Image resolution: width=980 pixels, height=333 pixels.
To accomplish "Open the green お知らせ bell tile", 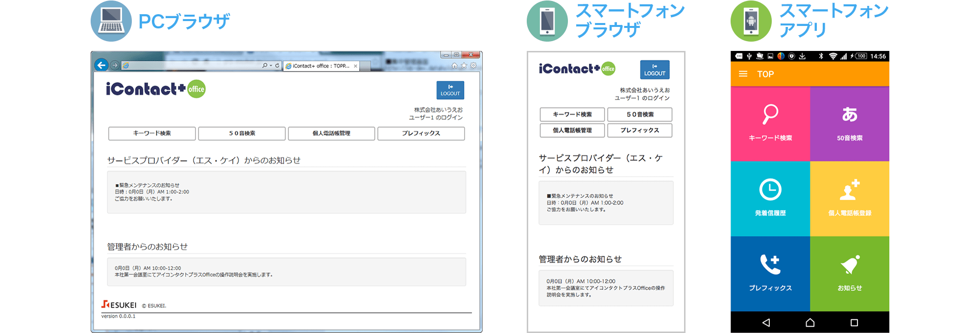I will (x=850, y=273).
